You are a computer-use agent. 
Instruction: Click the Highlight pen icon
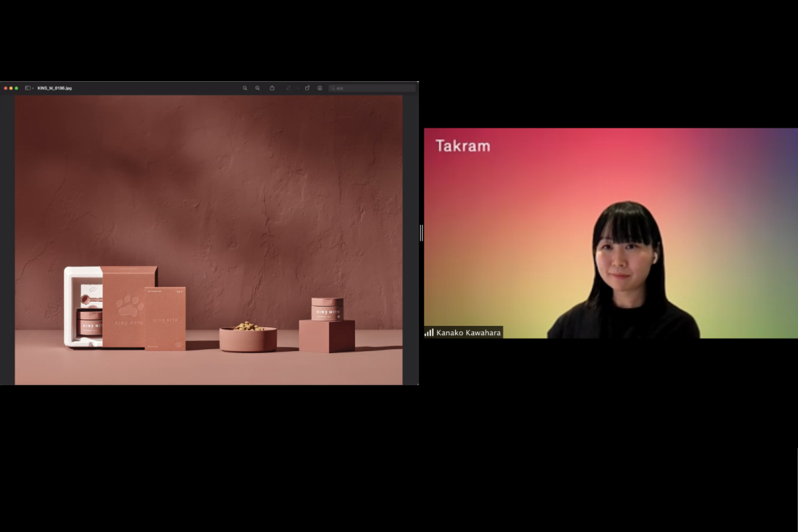[x=289, y=88]
